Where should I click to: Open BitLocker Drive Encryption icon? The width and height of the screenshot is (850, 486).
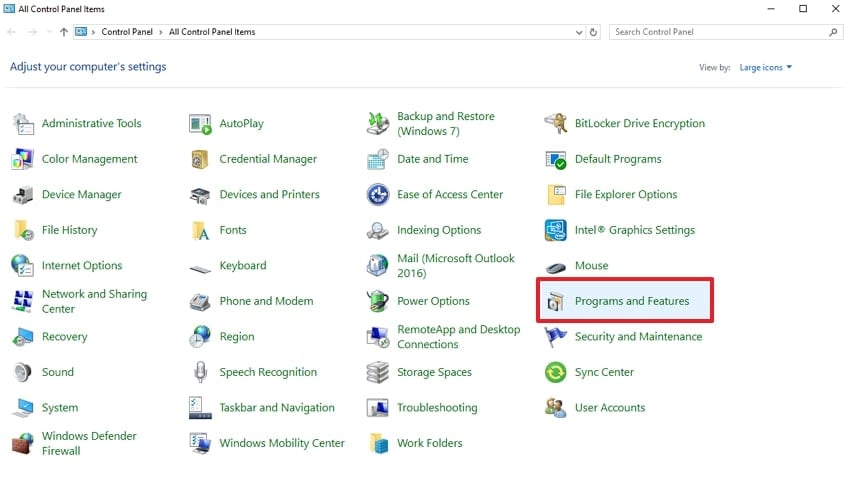556,124
